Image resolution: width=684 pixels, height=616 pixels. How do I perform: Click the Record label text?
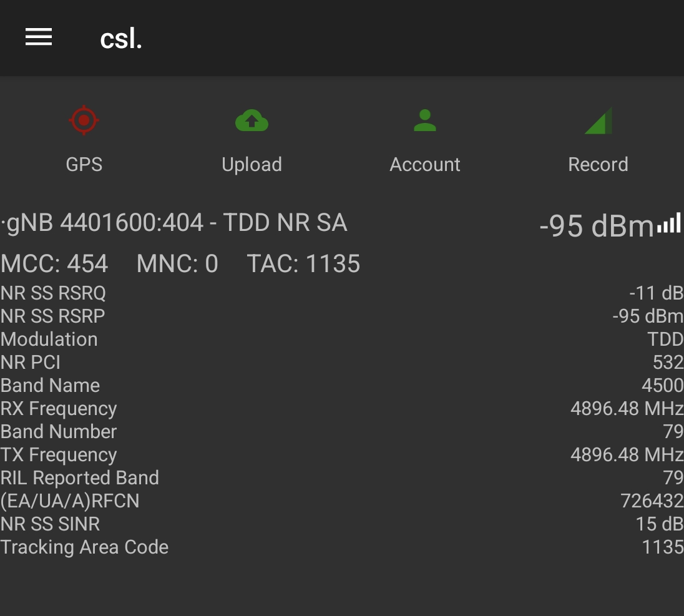[597, 164]
